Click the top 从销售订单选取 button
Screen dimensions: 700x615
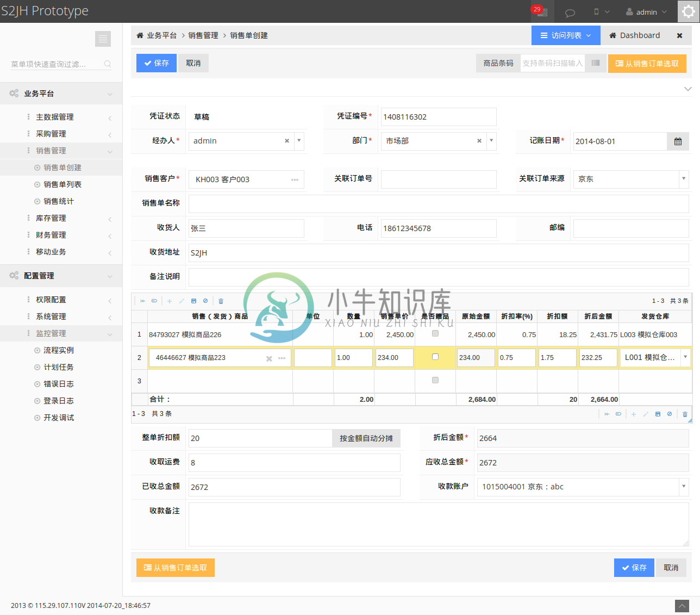coord(647,64)
